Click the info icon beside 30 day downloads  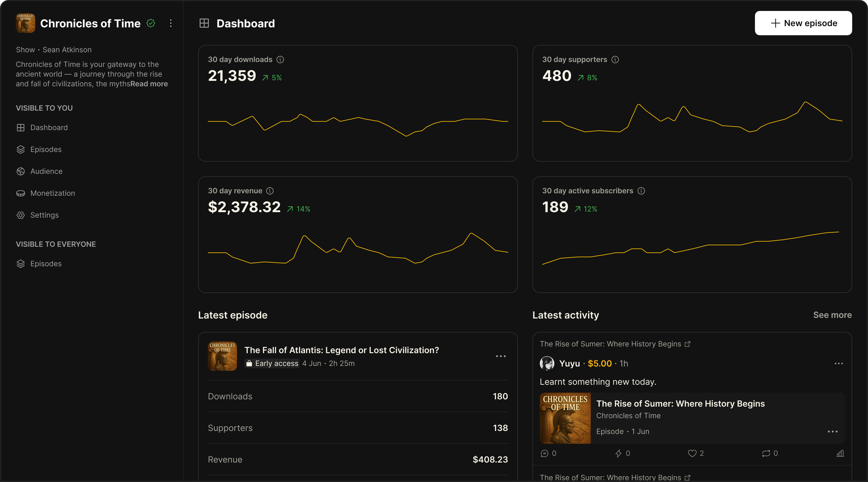pyautogui.click(x=280, y=60)
